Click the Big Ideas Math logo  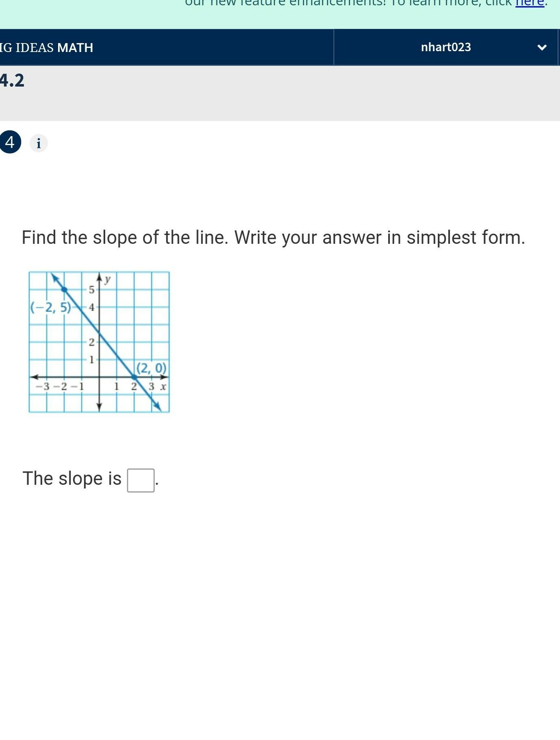pyautogui.click(x=47, y=48)
